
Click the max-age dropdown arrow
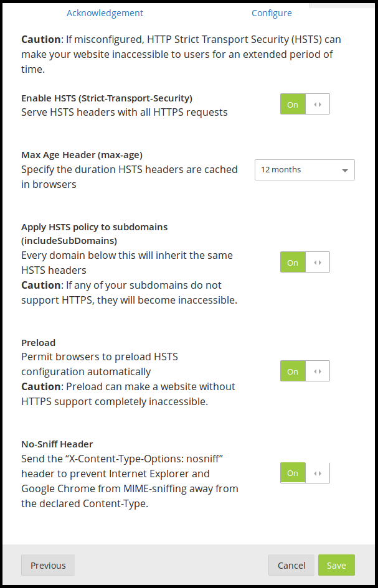(x=345, y=170)
